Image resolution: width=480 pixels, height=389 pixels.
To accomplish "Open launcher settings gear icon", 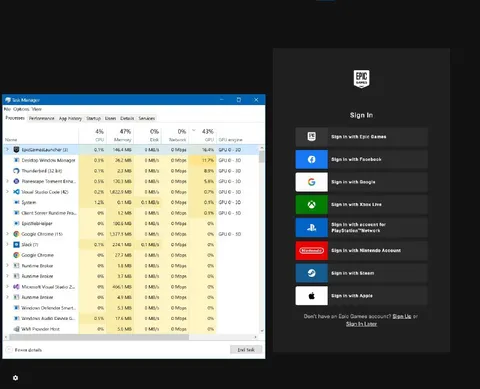I will [x=15, y=378].
